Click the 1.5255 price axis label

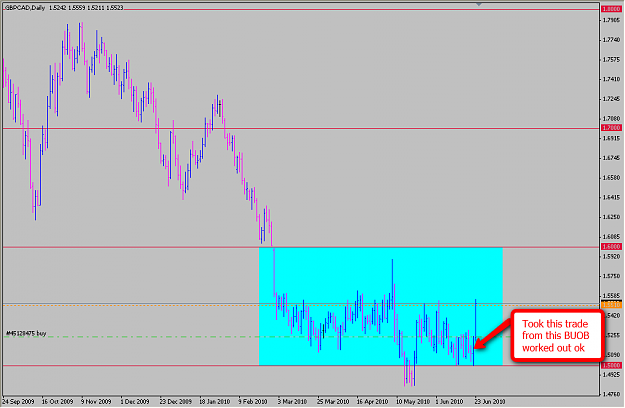(612, 335)
